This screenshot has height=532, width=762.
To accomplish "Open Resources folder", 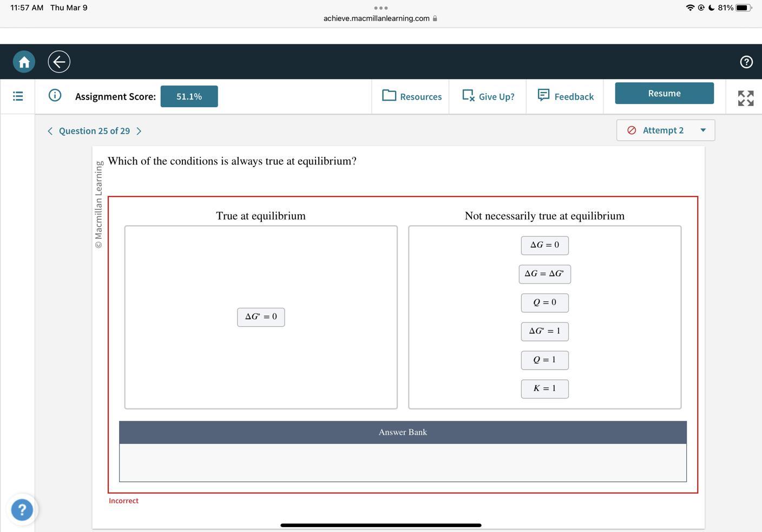I will 411,96.
